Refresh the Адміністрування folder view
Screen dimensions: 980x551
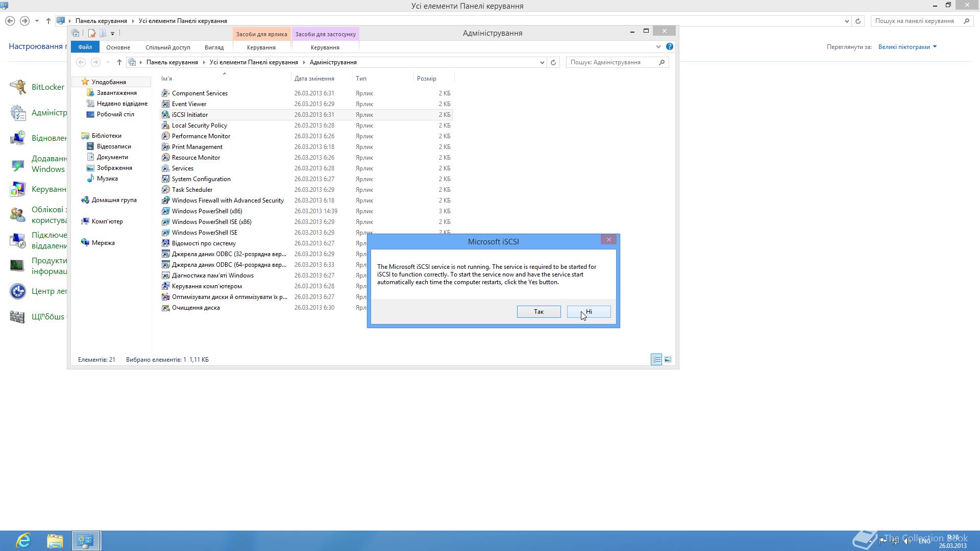[x=553, y=62]
